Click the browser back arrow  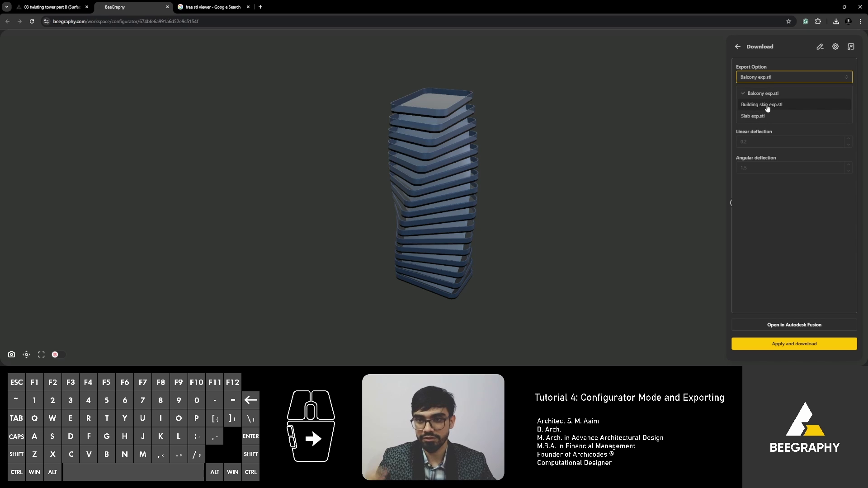click(8, 21)
